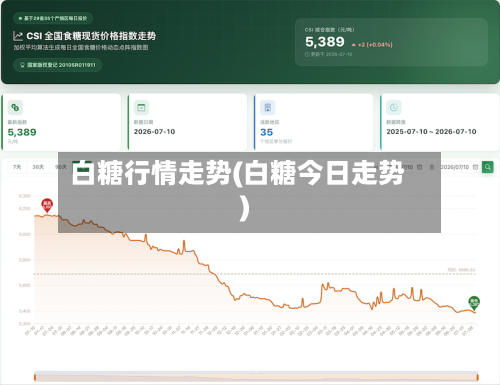Click the green 5,389 latest index value on the card
Image resolution: width=500 pixels, height=385 pixels.
pyautogui.click(x=22, y=132)
